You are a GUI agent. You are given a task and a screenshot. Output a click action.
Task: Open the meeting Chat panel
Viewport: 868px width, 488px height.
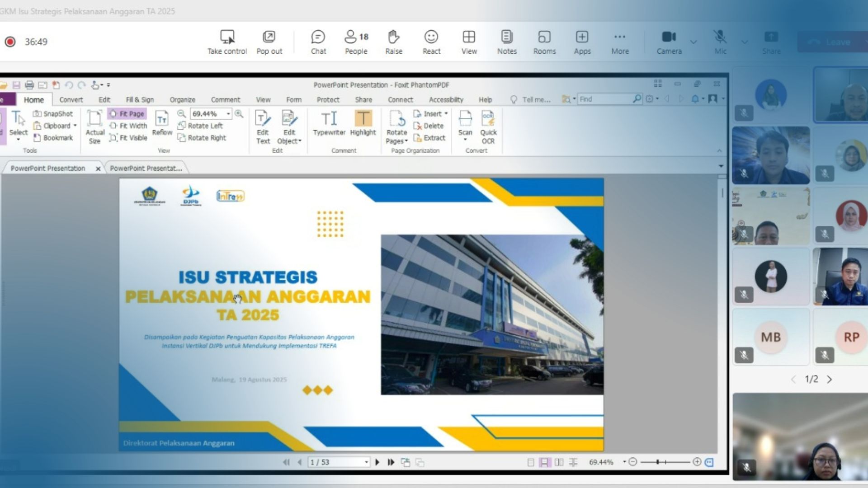(x=318, y=37)
